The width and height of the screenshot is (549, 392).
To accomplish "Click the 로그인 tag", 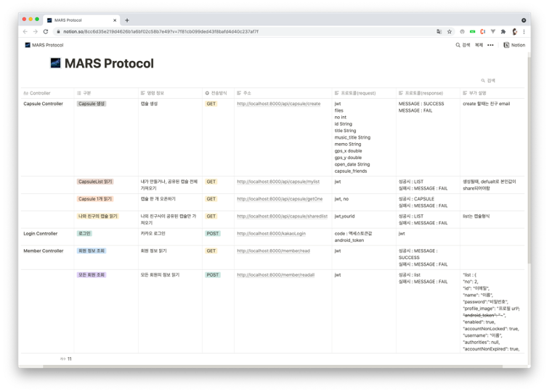I will click(x=84, y=234).
